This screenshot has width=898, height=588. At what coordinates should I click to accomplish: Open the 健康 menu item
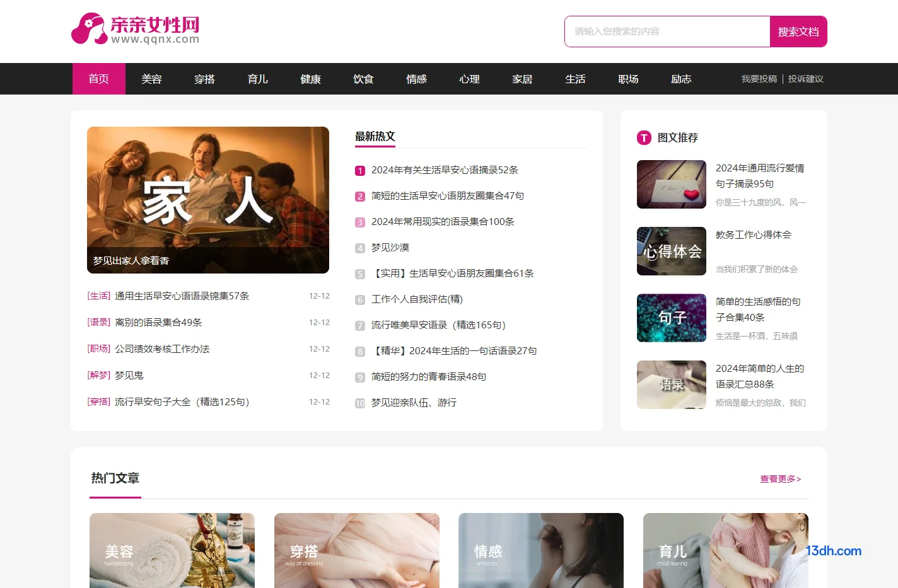tap(311, 79)
